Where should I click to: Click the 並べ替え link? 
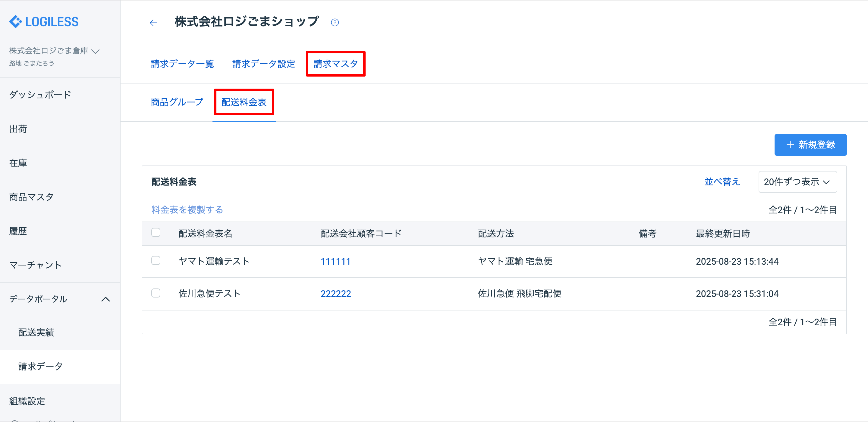(x=722, y=182)
